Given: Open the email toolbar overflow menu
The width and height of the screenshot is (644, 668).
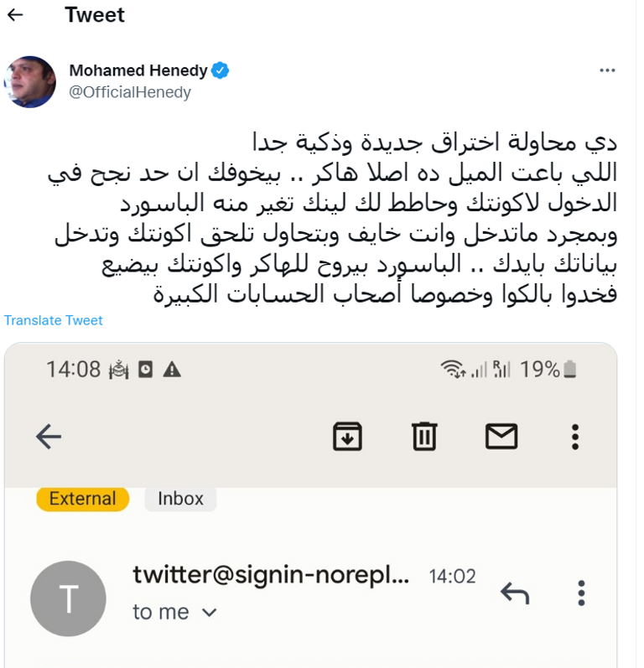Looking at the screenshot, I should click(575, 436).
